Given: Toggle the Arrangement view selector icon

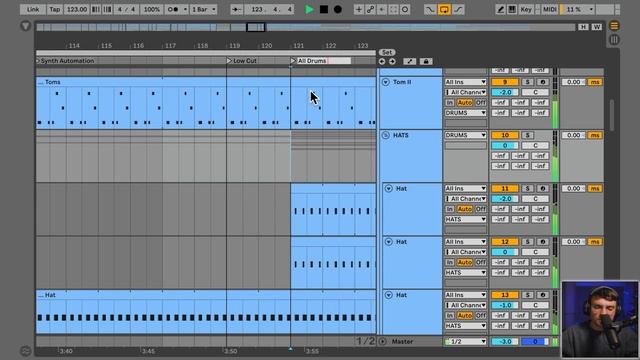Looking at the screenshot, I should [x=614, y=26].
